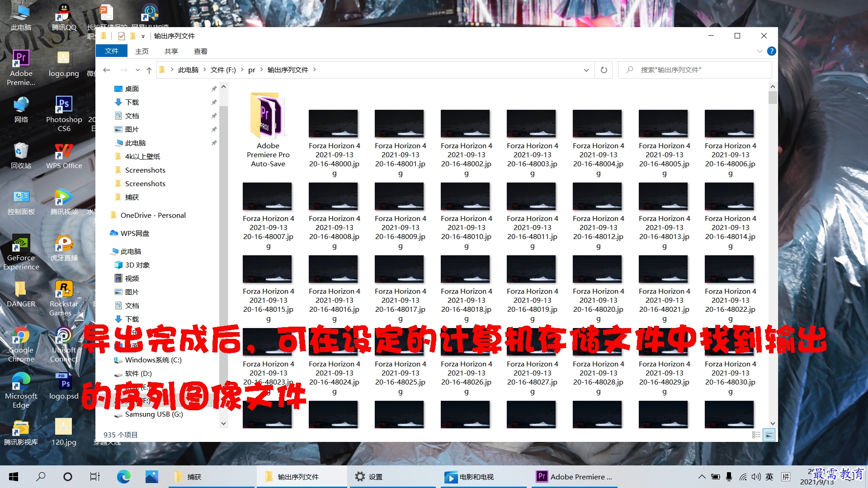This screenshot has width=868, height=488.
Task: Open 回收站 desktop icon
Action: tap(21, 156)
